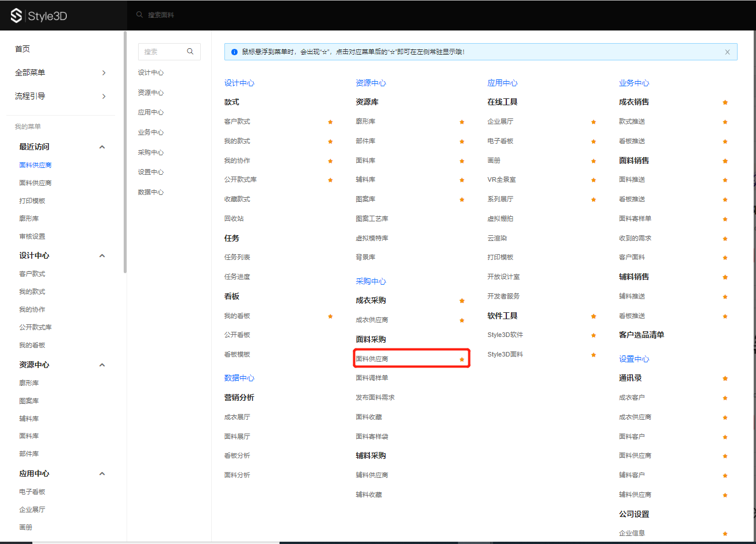The image size is (756, 544).
Task: Expand the 全部菜单 submenu arrow
Action: pos(104,72)
